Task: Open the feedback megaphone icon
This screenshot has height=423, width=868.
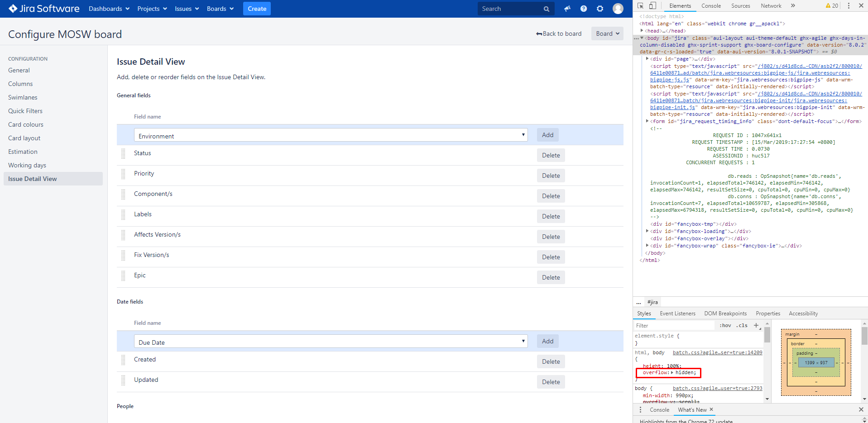Action: [567, 9]
